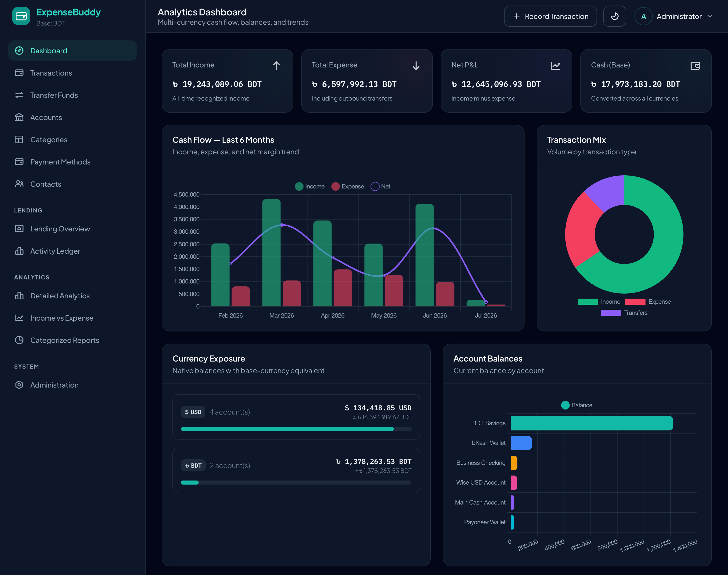Click the BDT Savings balance bar

pos(592,423)
